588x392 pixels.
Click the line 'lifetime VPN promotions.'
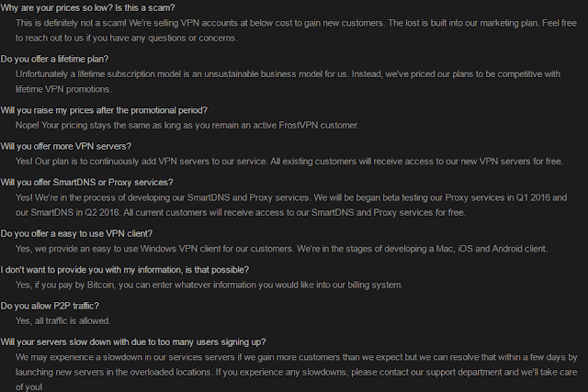(x=63, y=89)
